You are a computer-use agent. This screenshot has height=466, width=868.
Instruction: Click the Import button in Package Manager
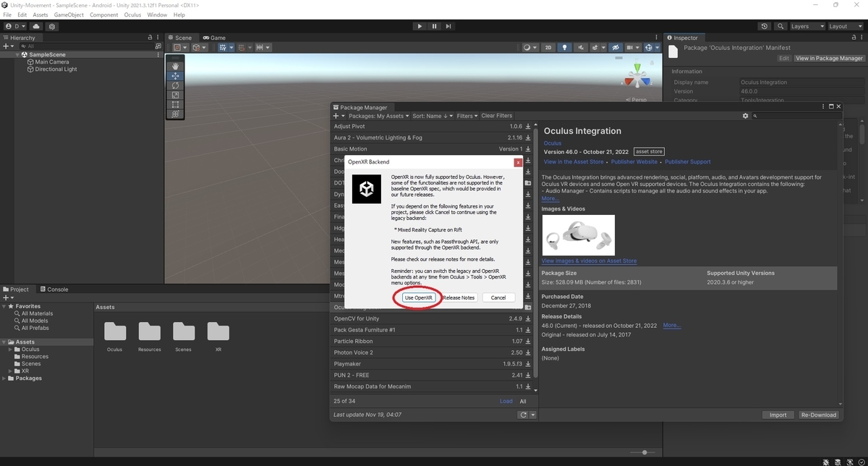pyautogui.click(x=778, y=415)
